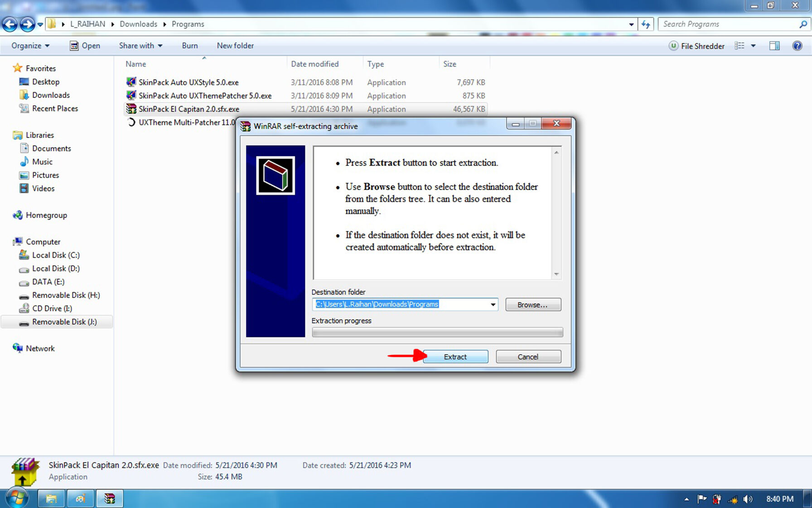Viewport: 812px width, 508px height.
Task: Open the Documents library
Action: coord(51,148)
